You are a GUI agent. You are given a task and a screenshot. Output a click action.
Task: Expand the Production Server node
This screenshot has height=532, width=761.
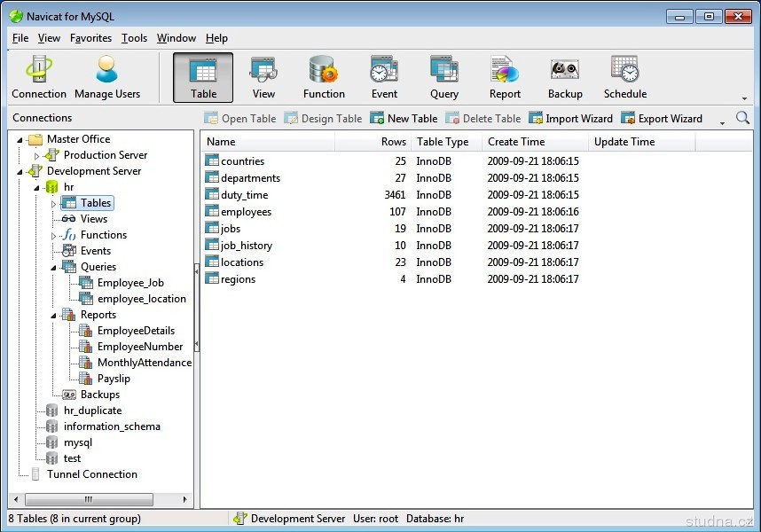[37, 156]
